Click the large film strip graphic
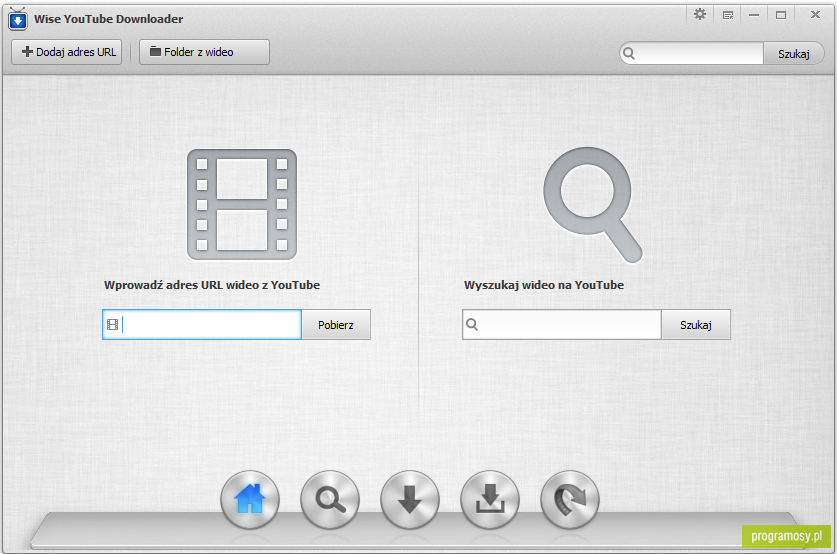Viewport: 837px width, 554px height. point(242,204)
